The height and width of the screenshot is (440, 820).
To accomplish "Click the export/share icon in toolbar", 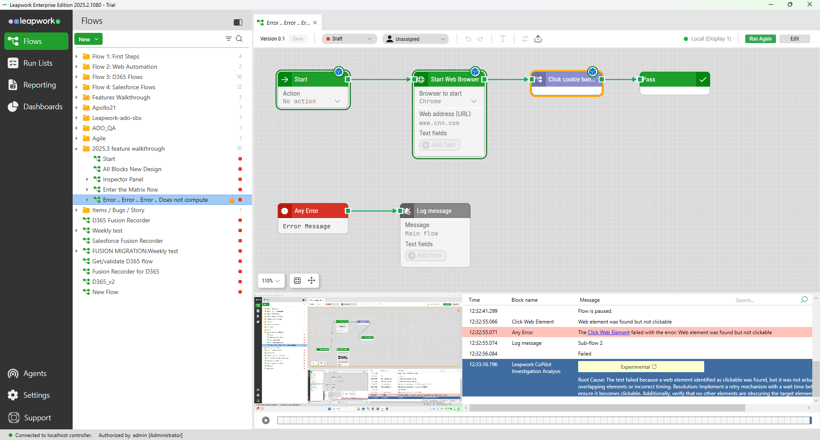I will click(538, 39).
